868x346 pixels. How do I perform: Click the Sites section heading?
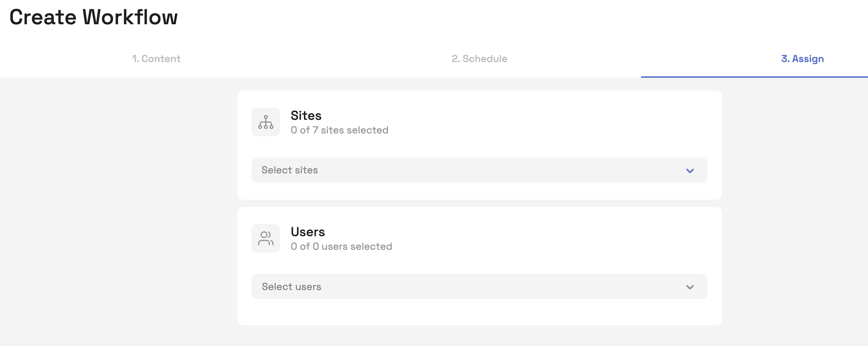point(306,116)
